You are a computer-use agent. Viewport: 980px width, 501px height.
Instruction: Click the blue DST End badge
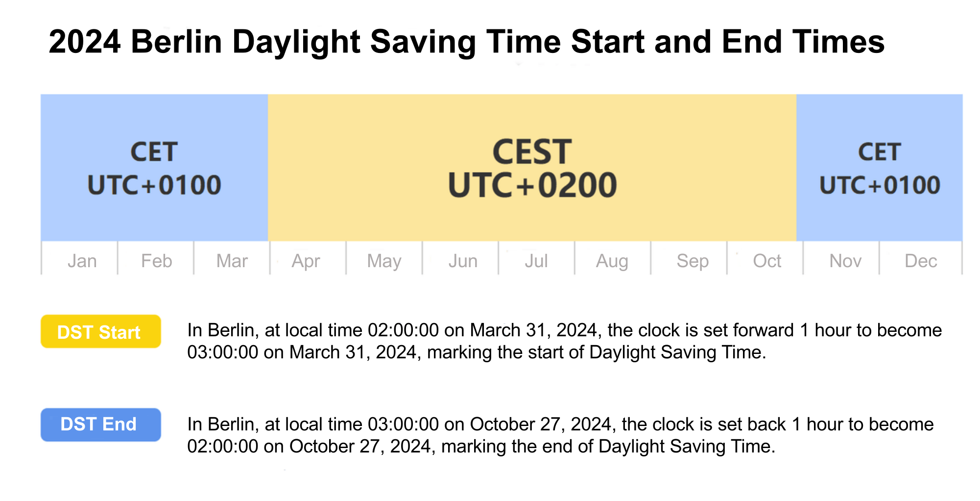pyautogui.click(x=100, y=425)
